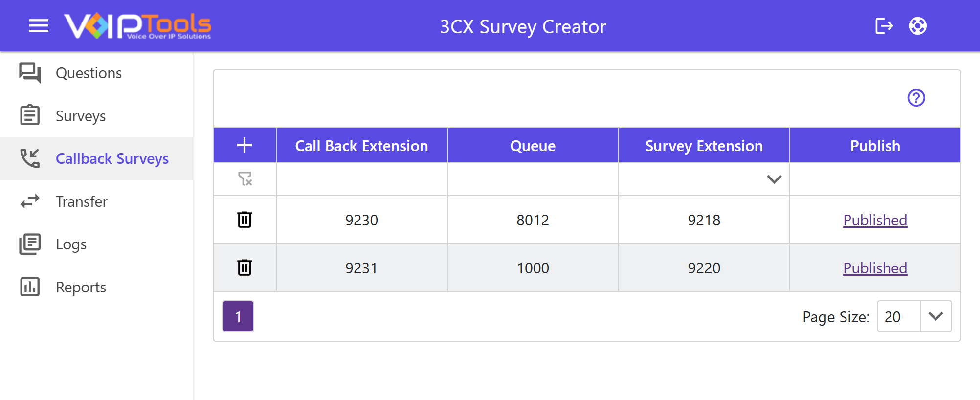Image resolution: width=980 pixels, height=400 pixels.
Task: Select call back extension cell 9230
Action: click(x=362, y=220)
